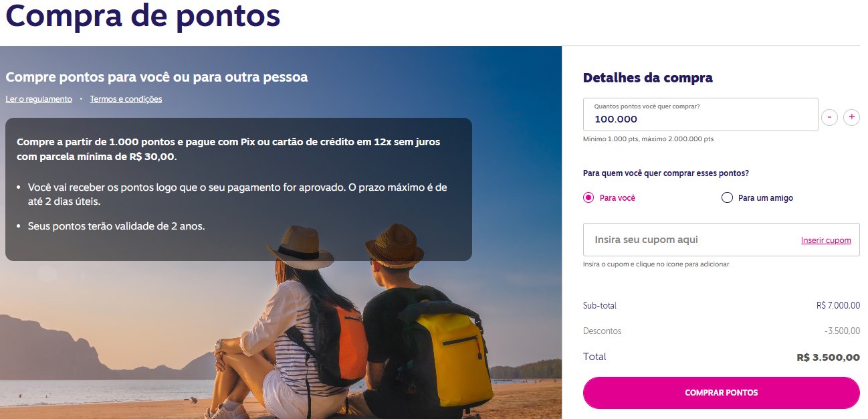Focus the points quantity field showing 100.000
Screen dimensions: 868x419
pos(701,114)
